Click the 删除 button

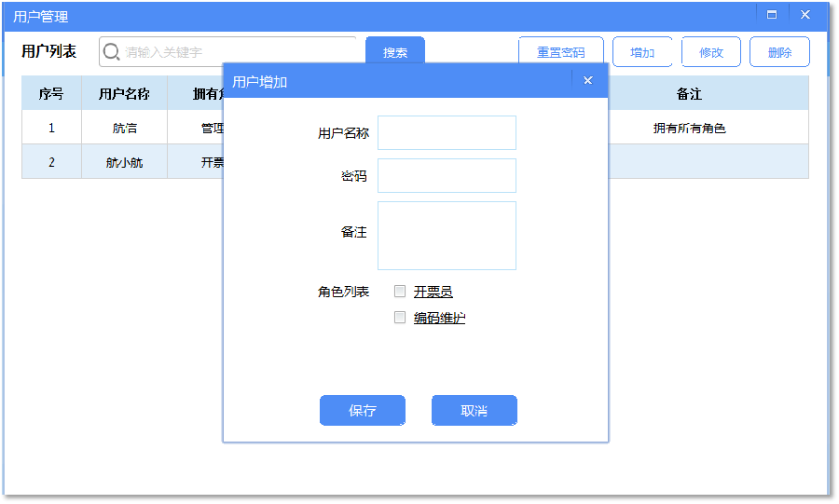(x=779, y=52)
